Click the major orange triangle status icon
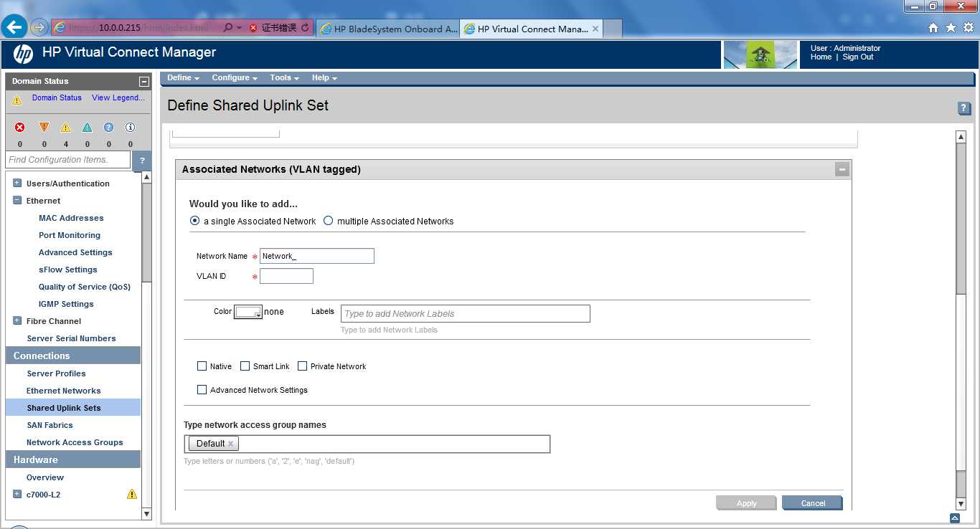The image size is (980, 529). coord(44,127)
